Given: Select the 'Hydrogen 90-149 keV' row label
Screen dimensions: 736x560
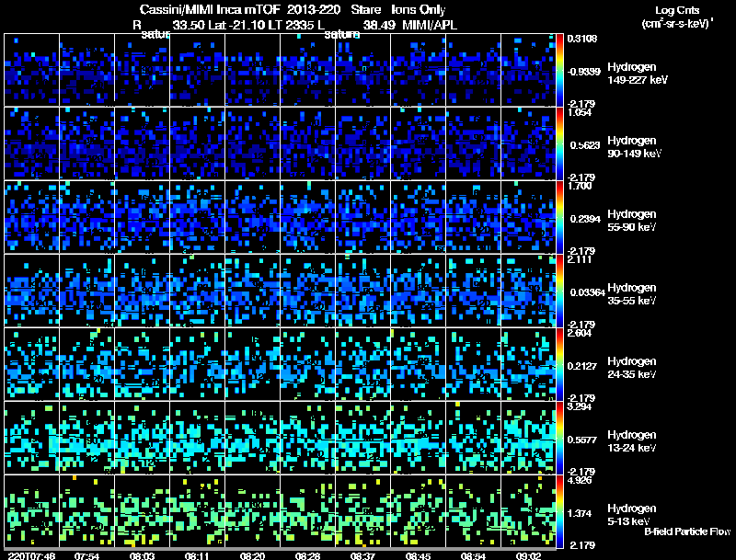Looking at the screenshot, I should (635, 147).
